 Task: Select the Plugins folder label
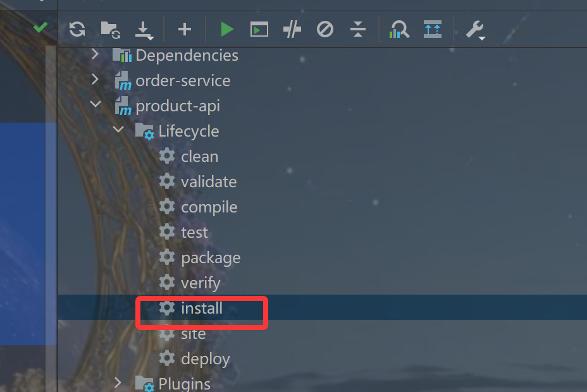tap(184, 384)
